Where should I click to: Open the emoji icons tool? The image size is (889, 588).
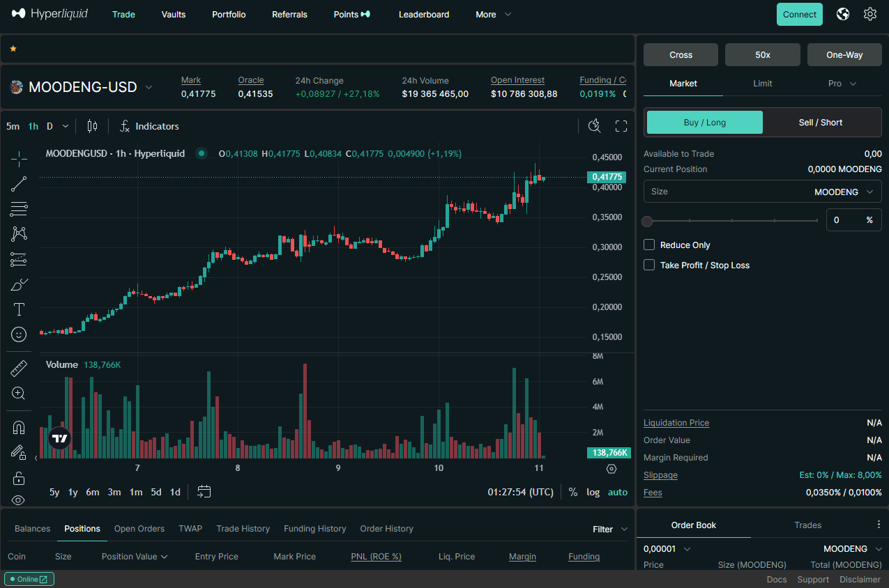[x=19, y=334]
